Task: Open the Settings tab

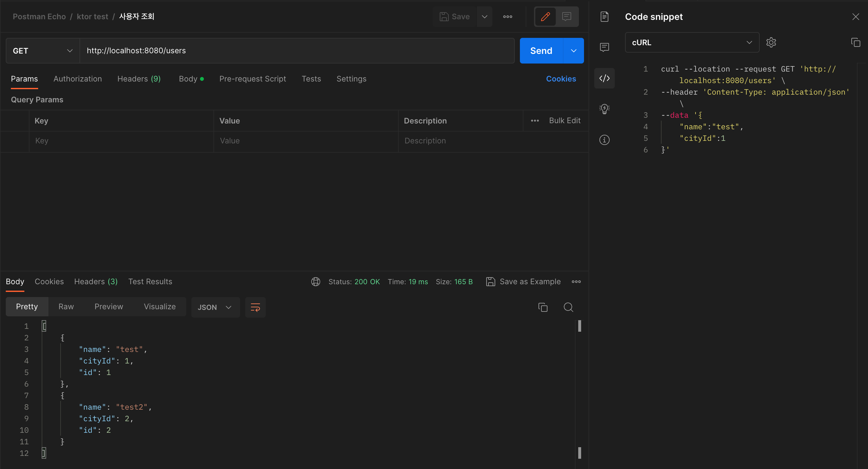Action: [351, 79]
